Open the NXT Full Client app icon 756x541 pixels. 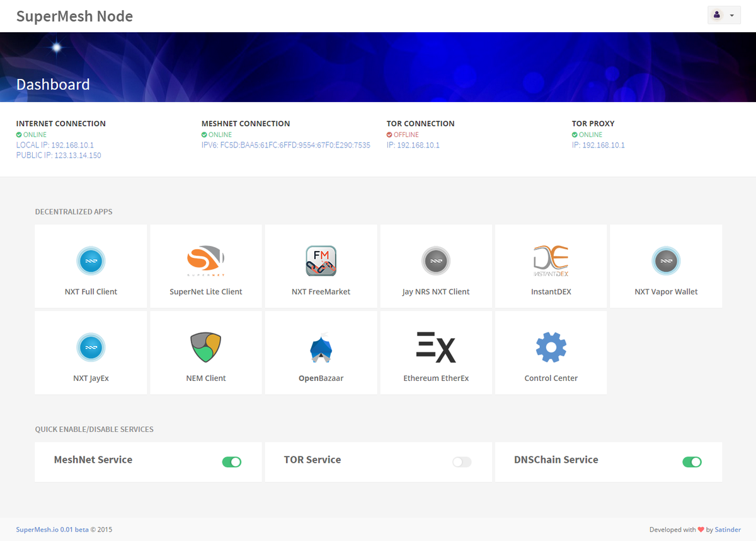[91, 260]
